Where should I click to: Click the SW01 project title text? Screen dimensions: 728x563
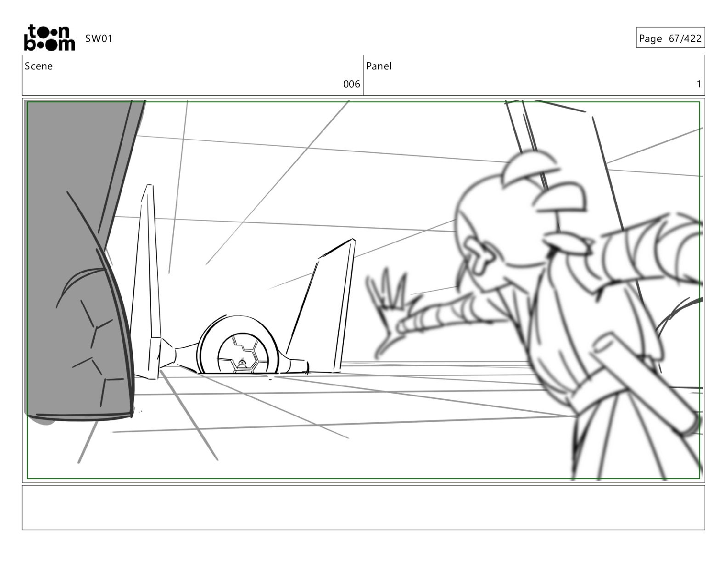point(99,39)
